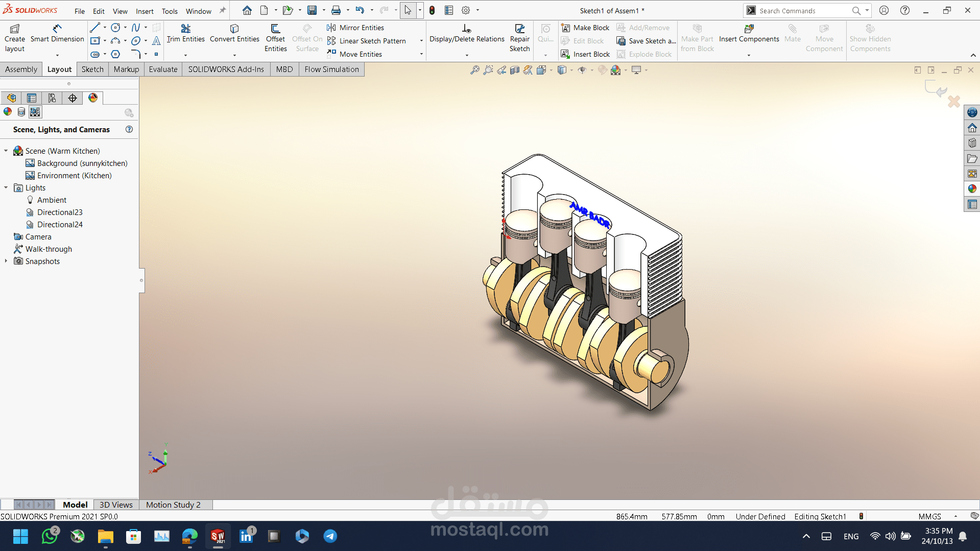Click the Make Block command

coord(585,28)
